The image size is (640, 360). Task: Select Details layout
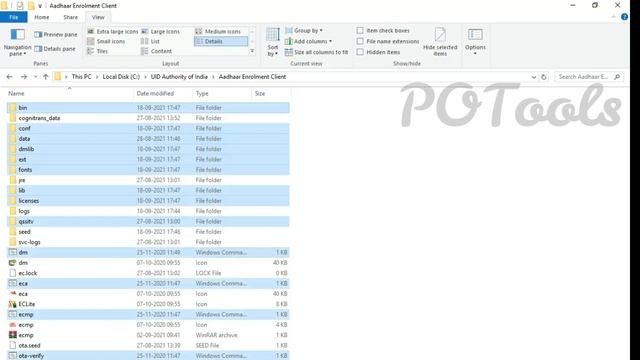click(x=221, y=41)
